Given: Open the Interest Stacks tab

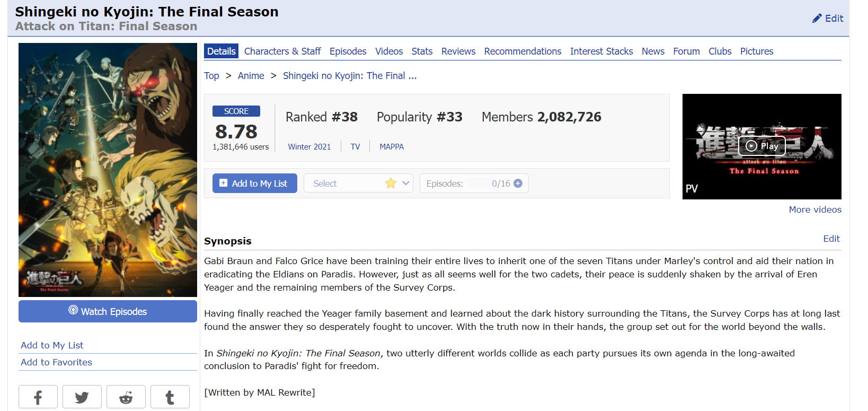Looking at the screenshot, I should tap(601, 51).
